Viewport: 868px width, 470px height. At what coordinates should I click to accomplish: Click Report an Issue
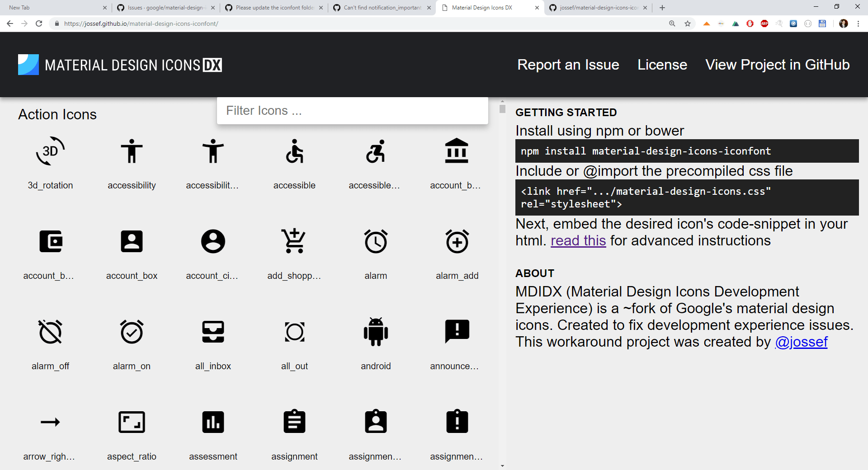[x=568, y=65]
